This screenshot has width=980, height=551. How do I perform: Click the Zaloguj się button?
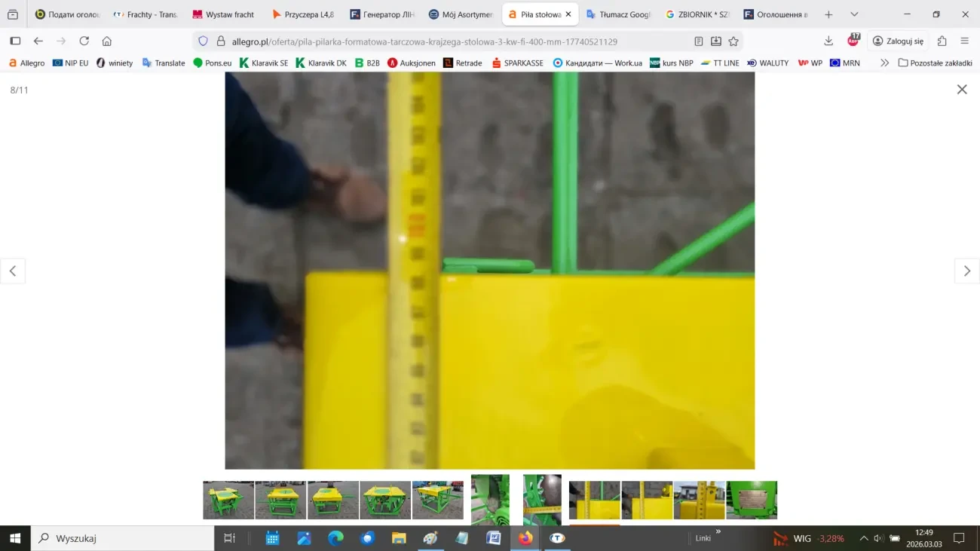[x=897, y=41]
